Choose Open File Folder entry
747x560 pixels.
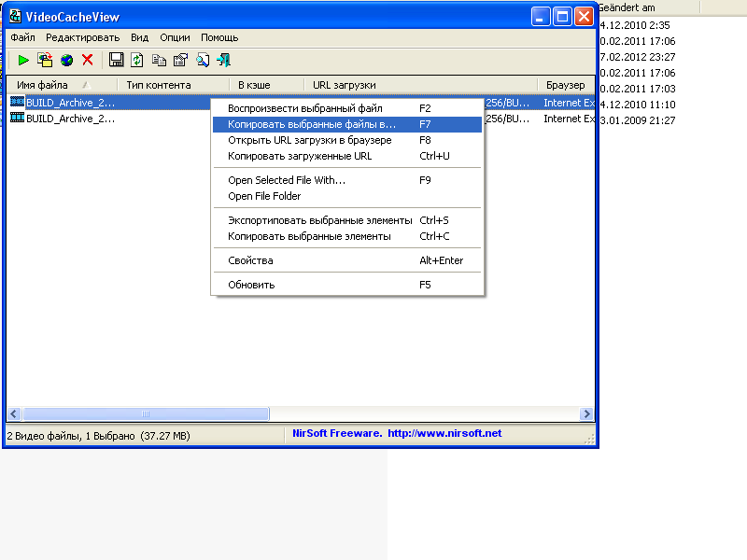347,196
